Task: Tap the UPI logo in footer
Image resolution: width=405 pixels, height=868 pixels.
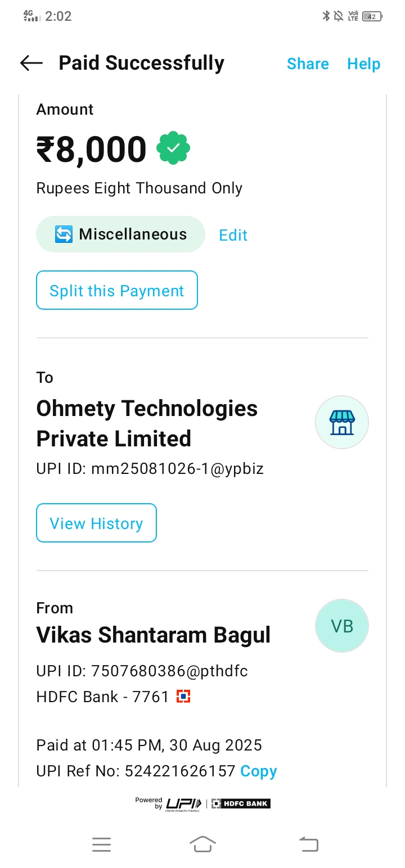Action: [x=183, y=804]
